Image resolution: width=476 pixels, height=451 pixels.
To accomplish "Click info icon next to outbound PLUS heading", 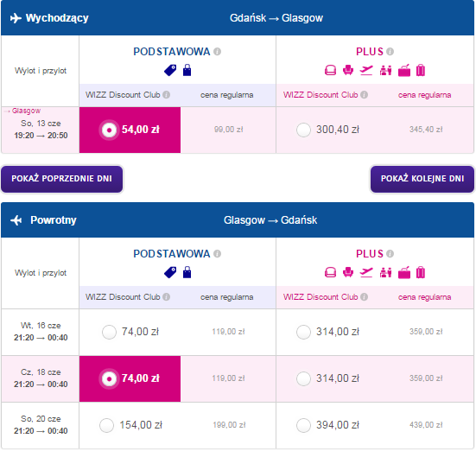I will [x=390, y=52].
